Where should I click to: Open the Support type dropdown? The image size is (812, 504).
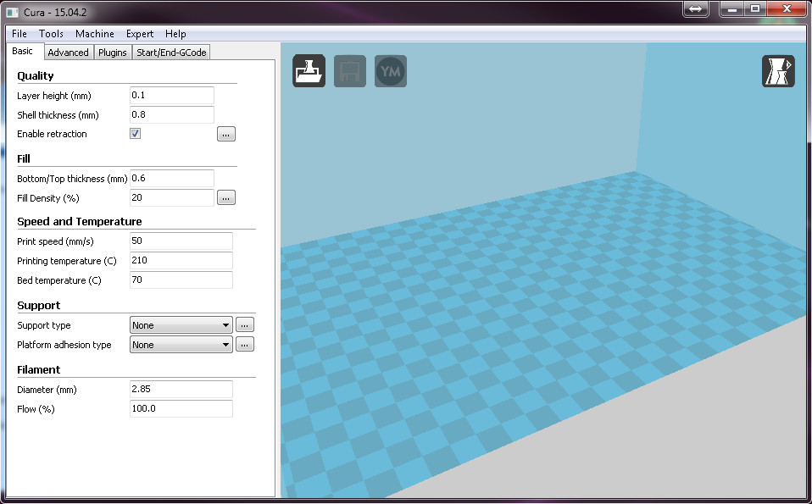point(181,325)
